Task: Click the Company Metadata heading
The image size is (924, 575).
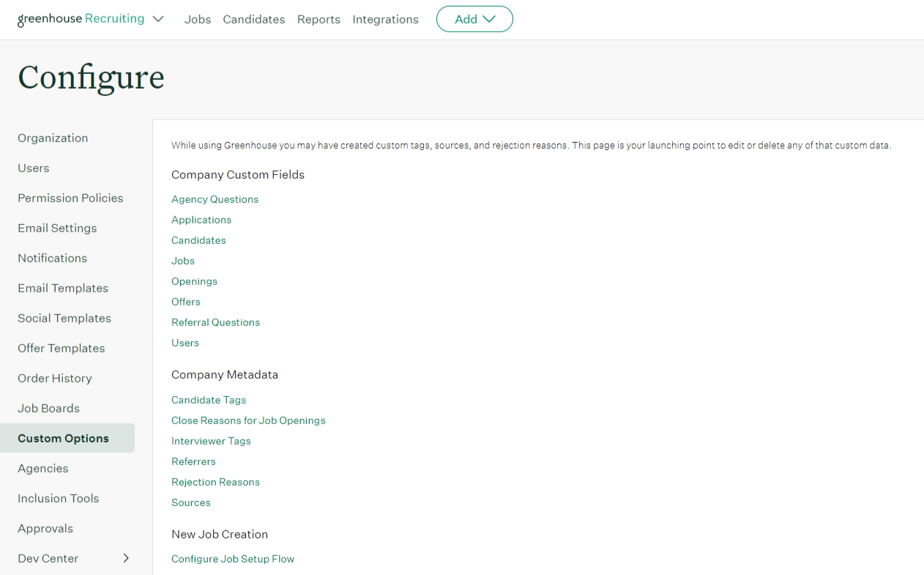Action: [225, 374]
